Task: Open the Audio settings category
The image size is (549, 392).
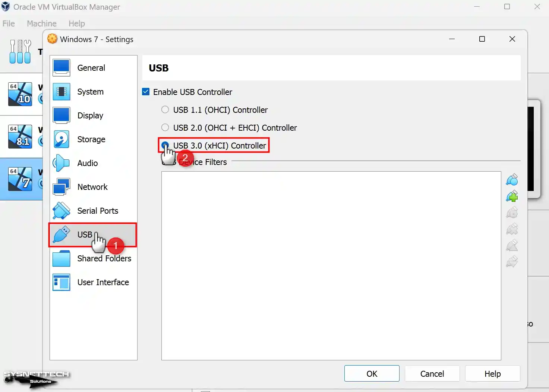Action: tap(93, 163)
